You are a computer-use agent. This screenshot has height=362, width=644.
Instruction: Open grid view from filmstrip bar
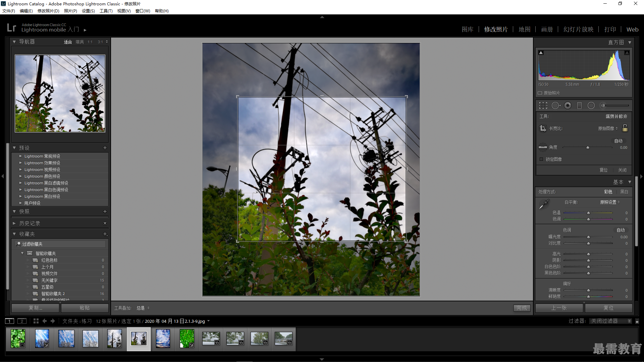pyautogui.click(x=36, y=321)
